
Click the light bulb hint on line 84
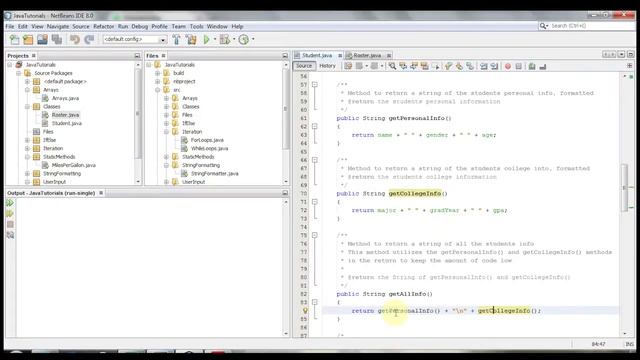pyautogui.click(x=304, y=311)
